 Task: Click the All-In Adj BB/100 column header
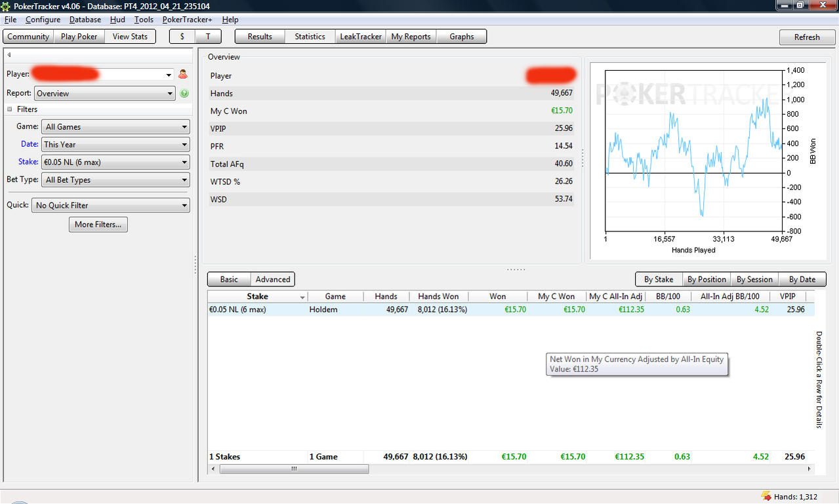point(730,297)
